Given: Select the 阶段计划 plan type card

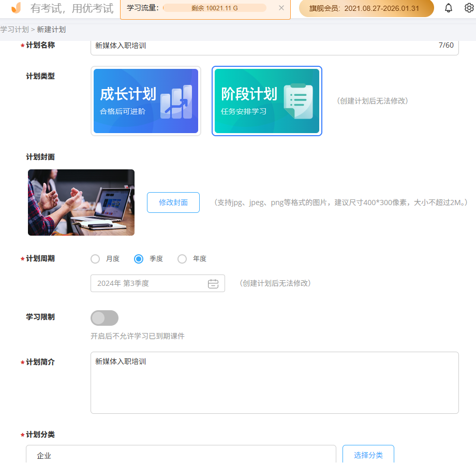Looking at the screenshot, I should click(x=266, y=101).
